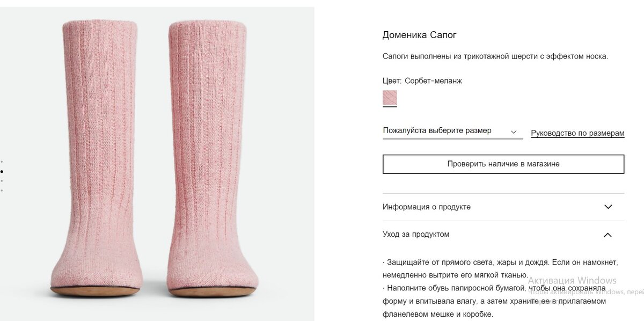Open the right pink boot image
This screenshot has height=321, width=644.
pos(212,158)
